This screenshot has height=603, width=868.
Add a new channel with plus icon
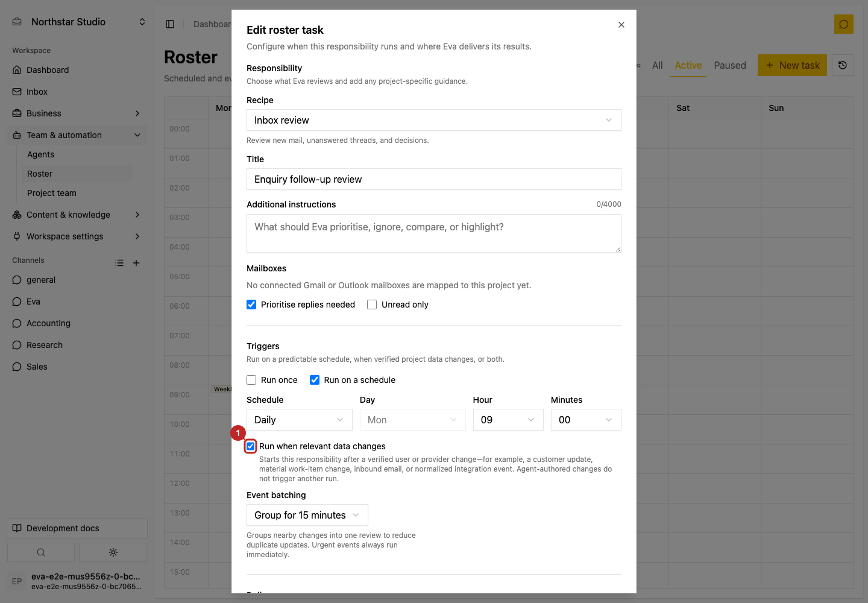click(136, 263)
